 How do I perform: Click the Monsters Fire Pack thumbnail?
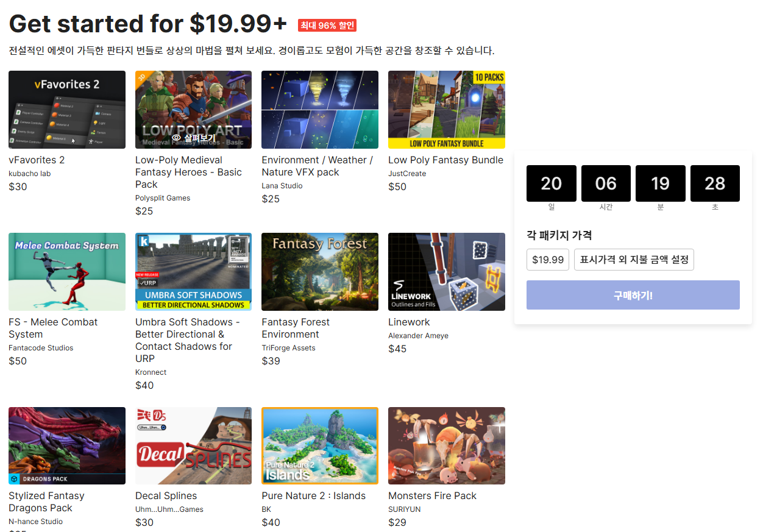[x=447, y=445]
